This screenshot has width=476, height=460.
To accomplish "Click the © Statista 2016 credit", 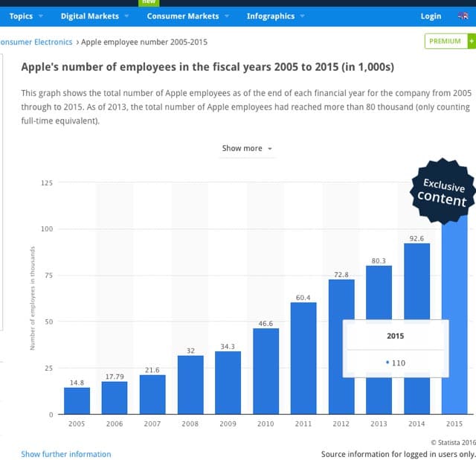I will pyautogui.click(x=453, y=442).
